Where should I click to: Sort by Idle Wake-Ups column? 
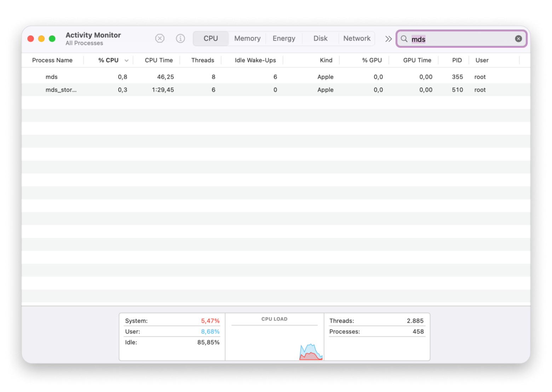coord(255,60)
